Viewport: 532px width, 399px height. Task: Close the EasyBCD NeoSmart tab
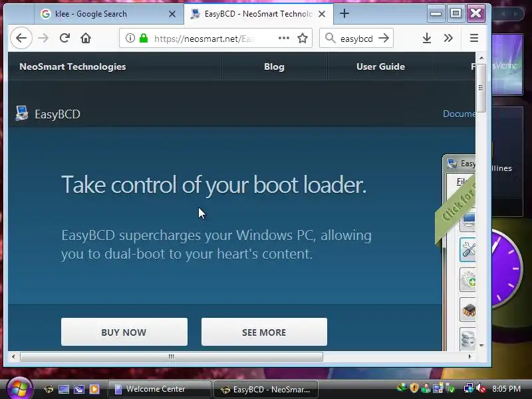point(322,14)
